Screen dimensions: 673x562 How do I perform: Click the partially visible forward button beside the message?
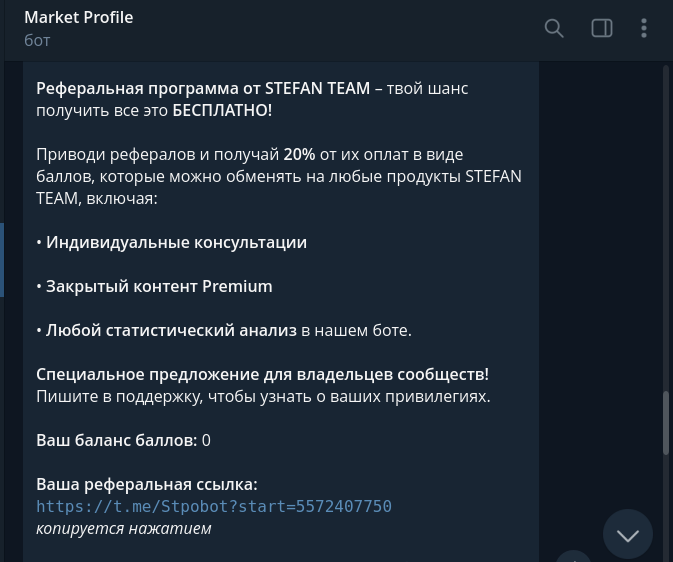[x=573, y=555]
